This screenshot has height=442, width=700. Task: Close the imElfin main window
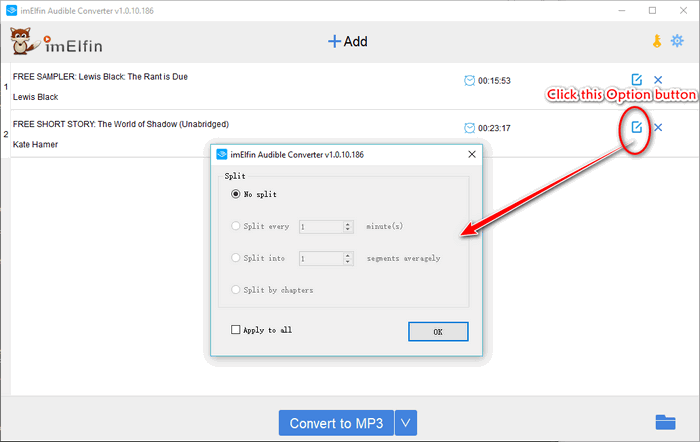pos(683,10)
